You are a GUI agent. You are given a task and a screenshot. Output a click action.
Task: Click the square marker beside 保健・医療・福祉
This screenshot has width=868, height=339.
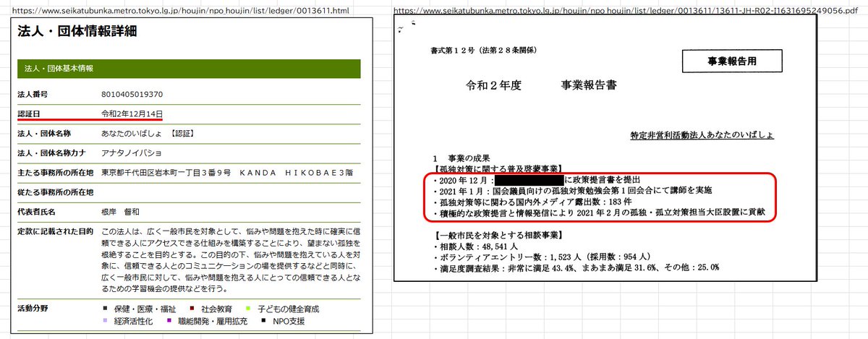click(106, 309)
